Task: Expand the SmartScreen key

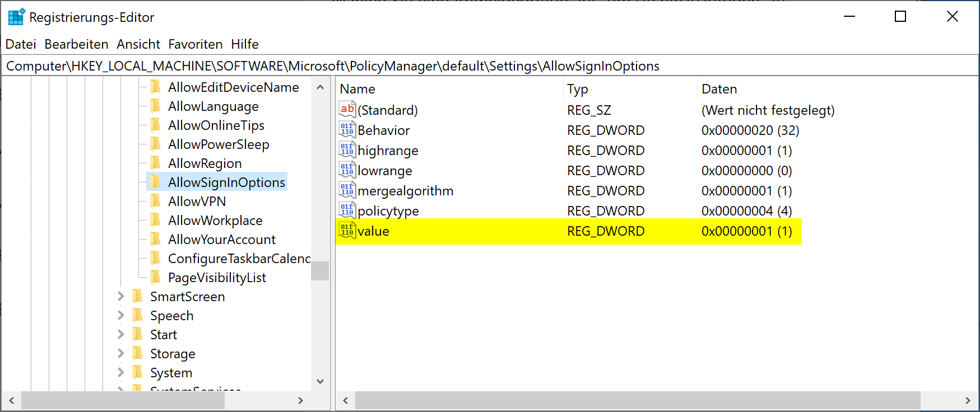Action: 120,296
